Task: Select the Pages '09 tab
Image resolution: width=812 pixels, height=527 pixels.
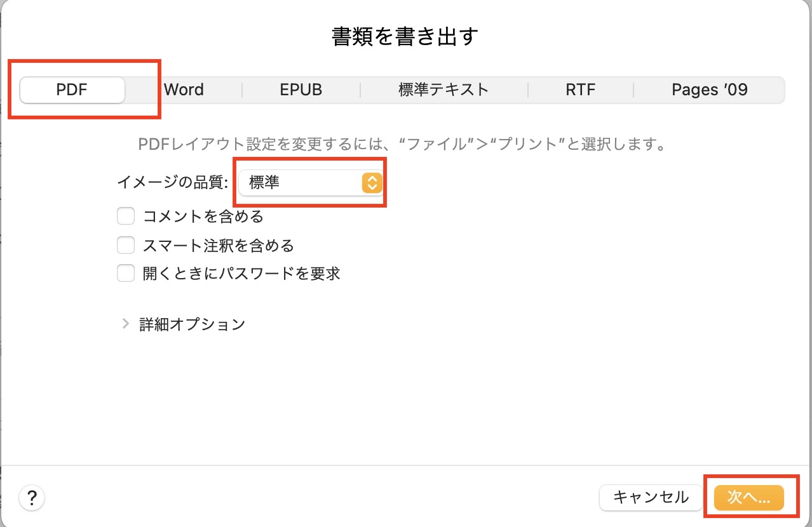Action: pyautogui.click(x=709, y=90)
